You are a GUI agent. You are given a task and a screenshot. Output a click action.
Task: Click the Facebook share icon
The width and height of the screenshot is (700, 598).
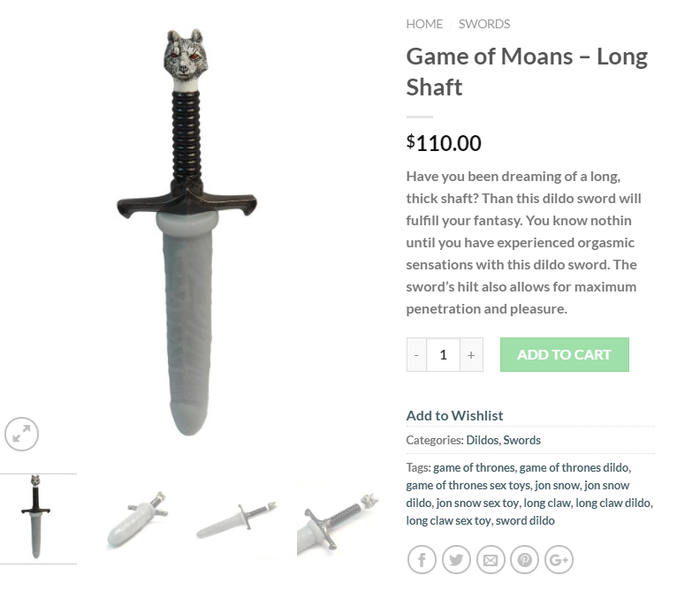[x=422, y=559]
